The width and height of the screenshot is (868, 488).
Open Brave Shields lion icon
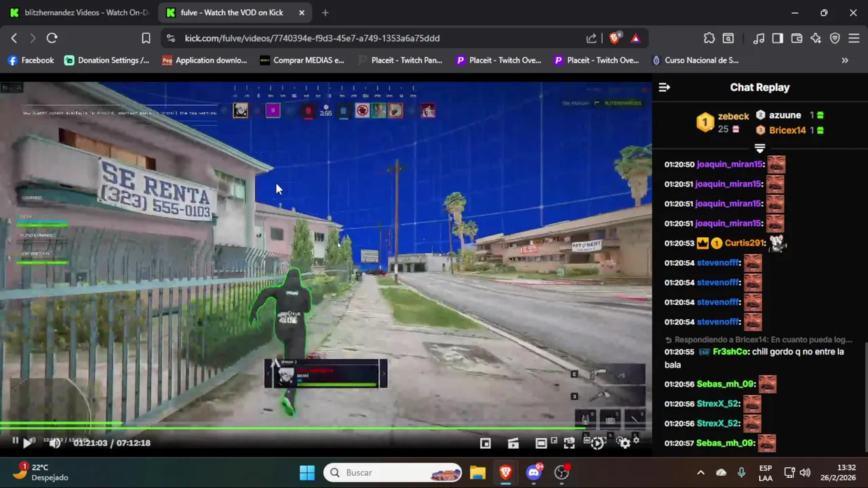[614, 39]
